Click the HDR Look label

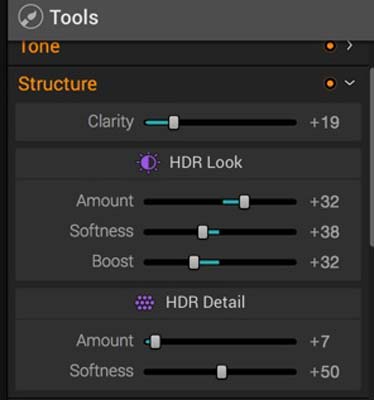206,163
